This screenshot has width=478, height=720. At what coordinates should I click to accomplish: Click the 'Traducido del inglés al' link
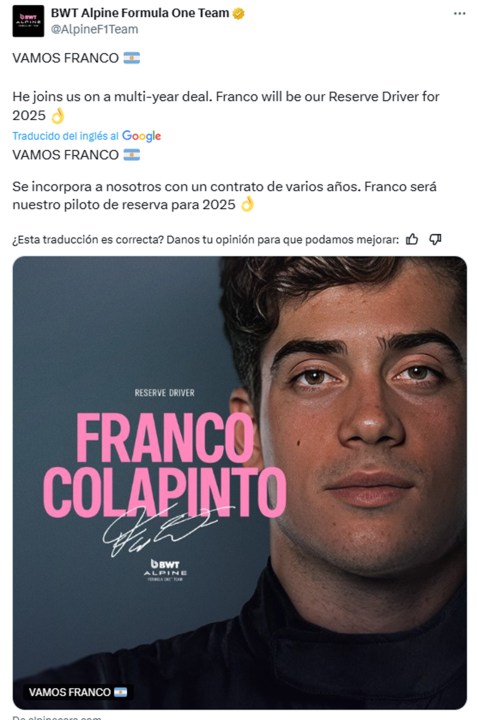[x=65, y=136]
